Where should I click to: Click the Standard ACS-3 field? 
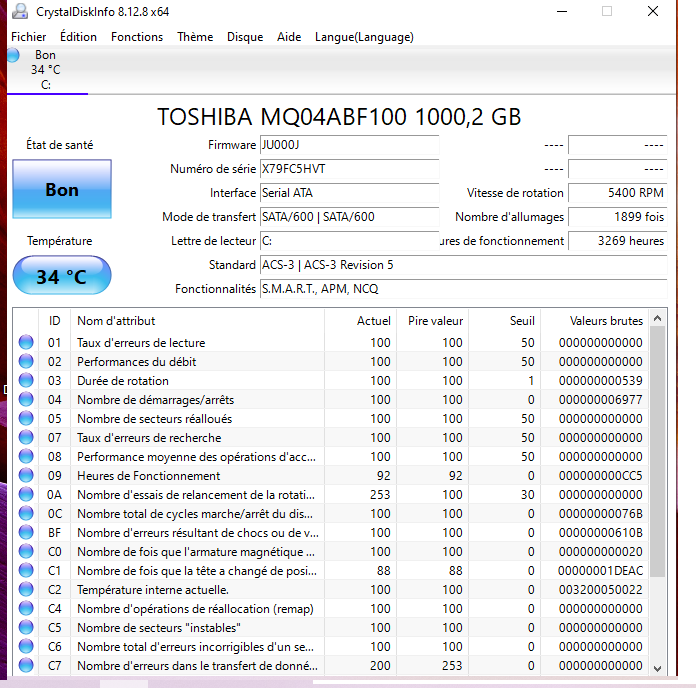(x=463, y=265)
